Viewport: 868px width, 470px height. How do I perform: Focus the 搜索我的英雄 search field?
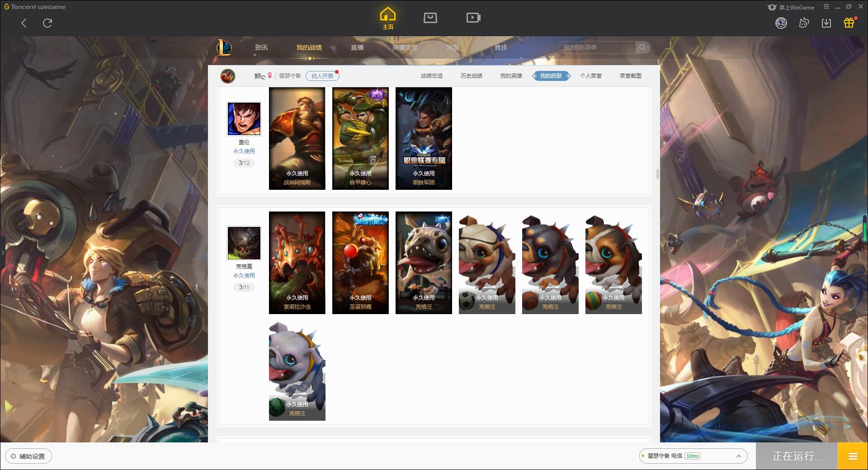pos(597,47)
